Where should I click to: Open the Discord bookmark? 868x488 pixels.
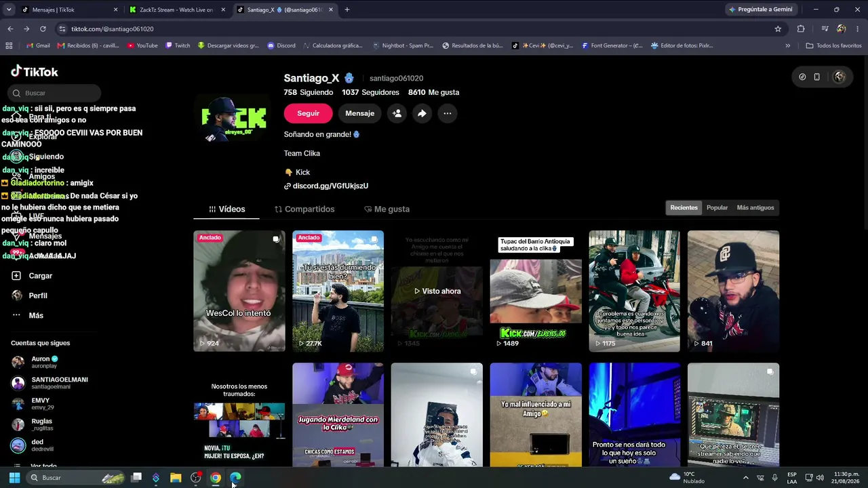pyautogui.click(x=281, y=45)
